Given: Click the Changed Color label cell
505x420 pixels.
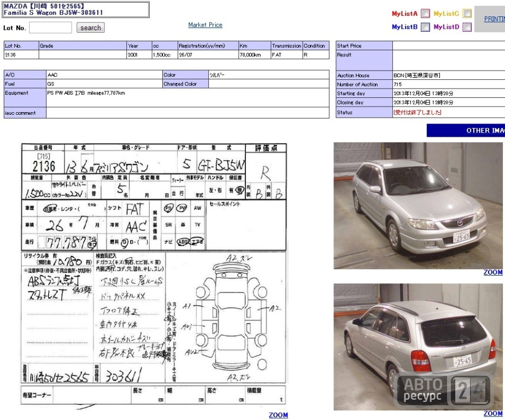Looking at the screenshot, I should point(185,84).
